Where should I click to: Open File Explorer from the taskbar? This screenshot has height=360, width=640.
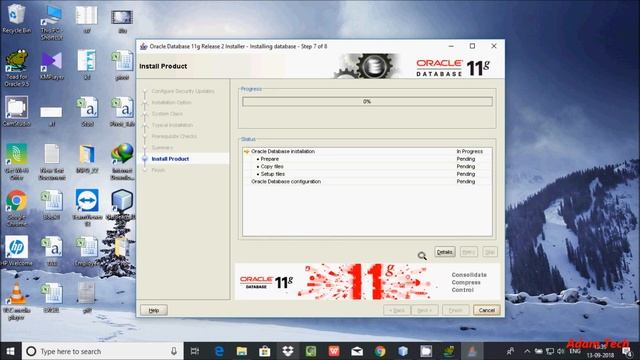point(242,351)
